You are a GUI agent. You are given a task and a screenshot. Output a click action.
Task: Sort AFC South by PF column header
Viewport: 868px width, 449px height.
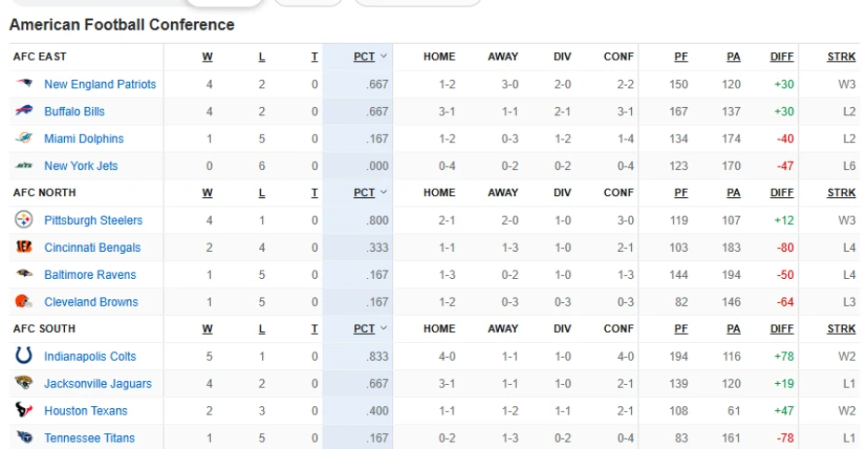click(x=681, y=328)
